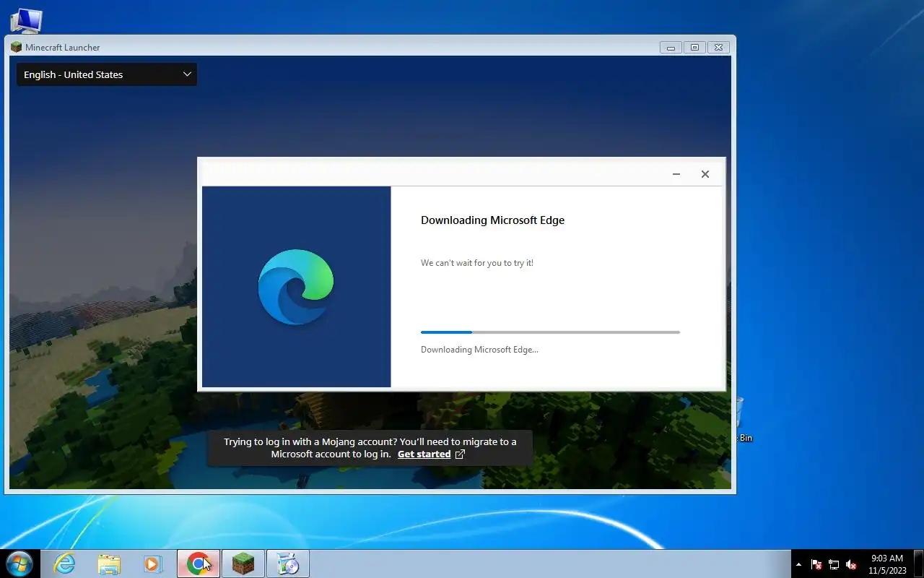
Task: Click the Minecraft Launcher title bar icon
Action: (16, 48)
